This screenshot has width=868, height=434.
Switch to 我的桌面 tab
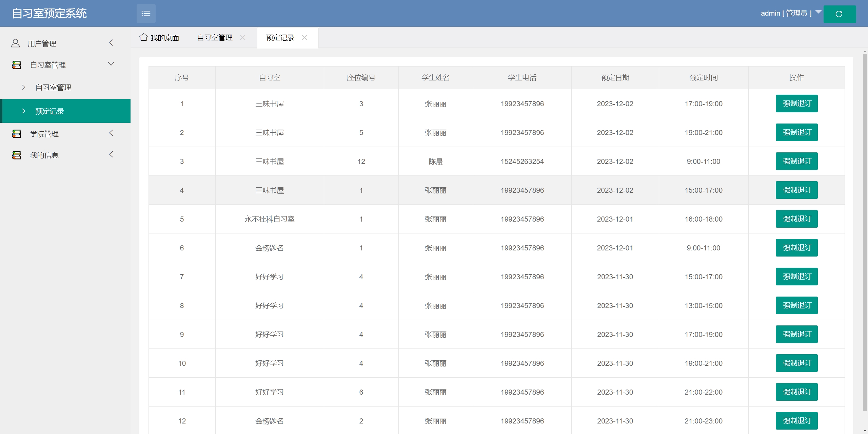pos(159,38)
